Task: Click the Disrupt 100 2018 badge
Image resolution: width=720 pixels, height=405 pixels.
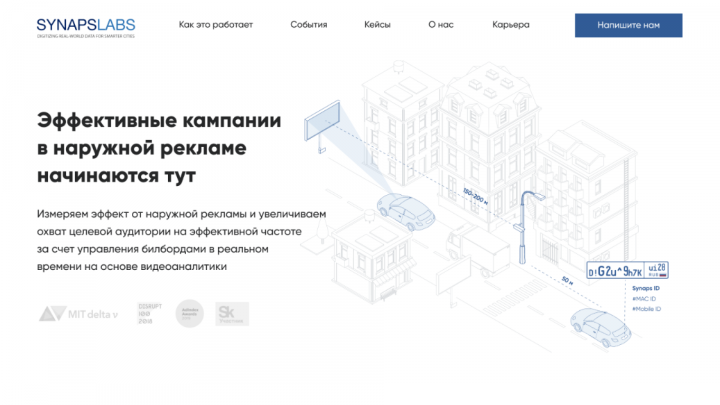Action: [150, 314]
